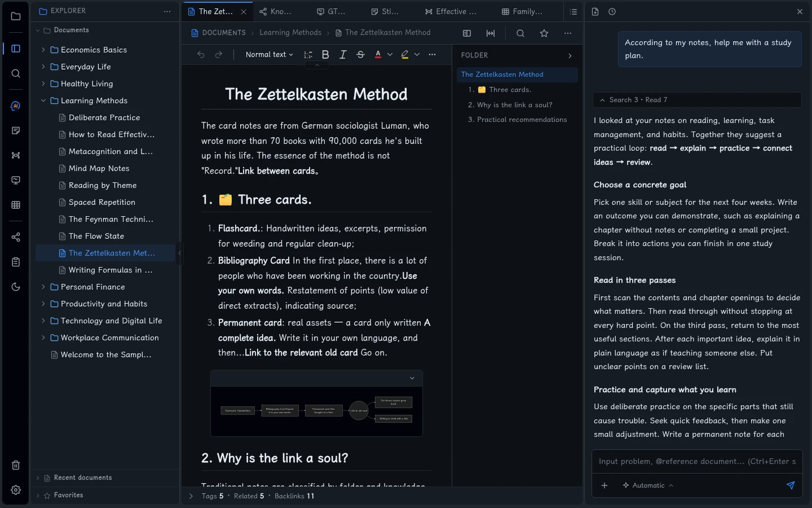Click the yellow highlighter color button
Viewport: 812px width, 508px height.
[405, 55]
